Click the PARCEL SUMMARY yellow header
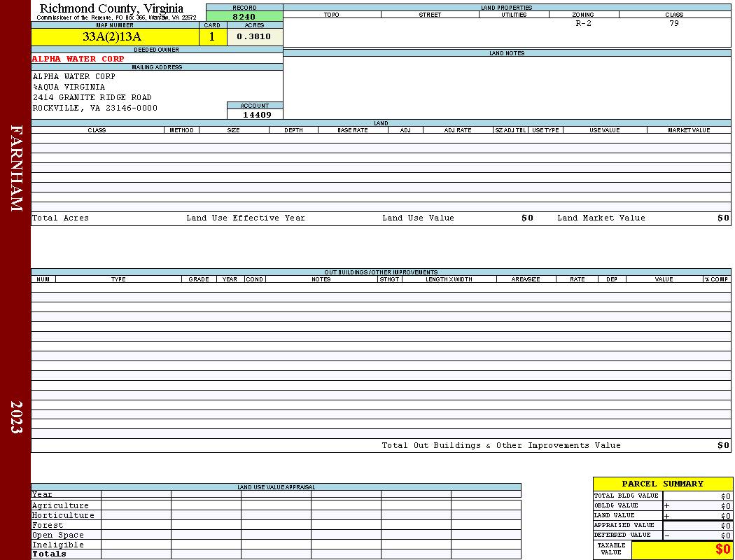Image resolution: width=735 pixels, height=560 pixels. coord(663,484)
